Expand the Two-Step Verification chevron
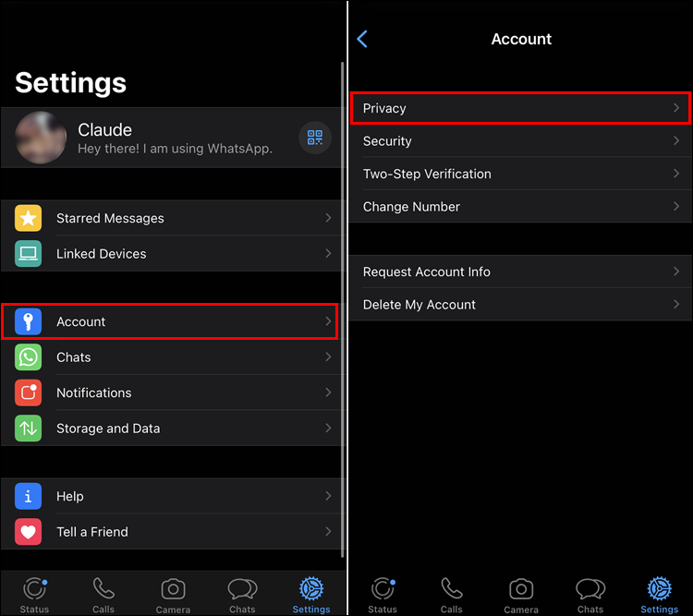This screenshot has height=616, width=693. pyautogui.click(x=676, y=174)
